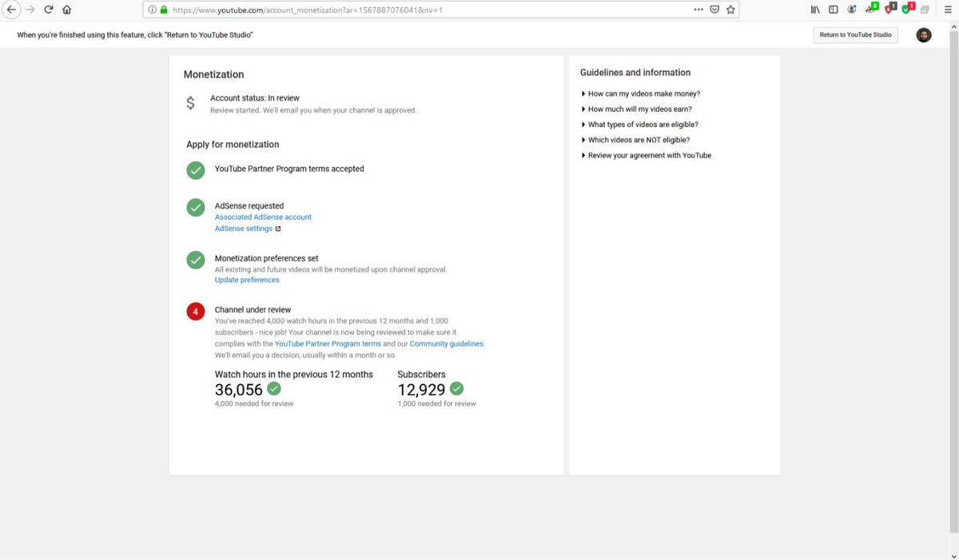Screen dimensions: 959x560
Task: Click the greyed-out stacked windows extension icon
Action: point(925,10)
